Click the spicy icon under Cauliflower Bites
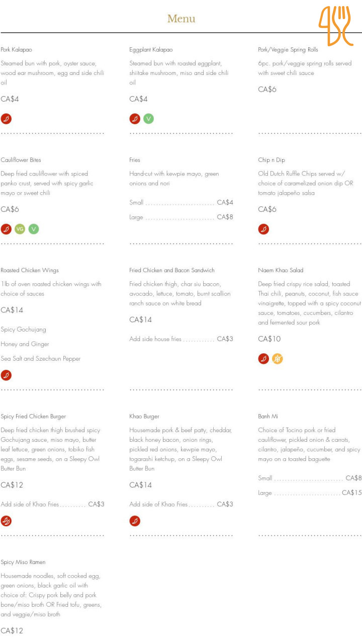 [x=6, y=229]
